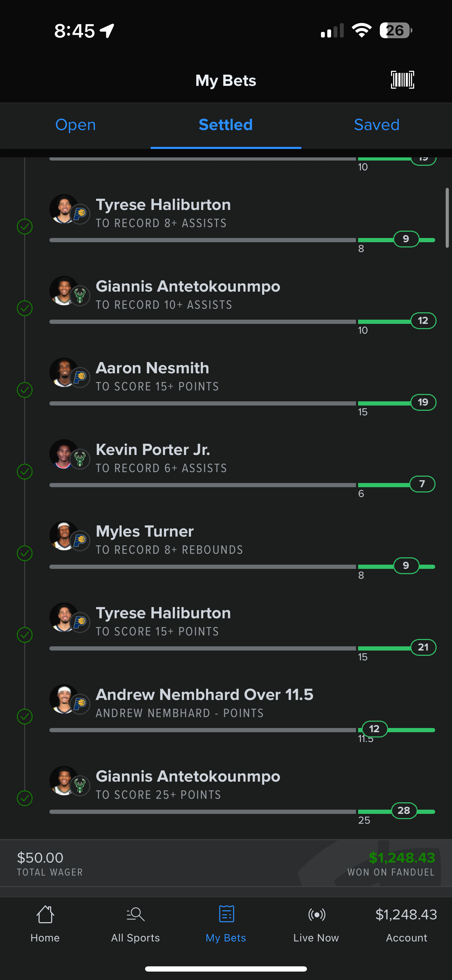Tap Nembhard points progress marker 12
The image size is (452, 980).
[x=374, y=729]
